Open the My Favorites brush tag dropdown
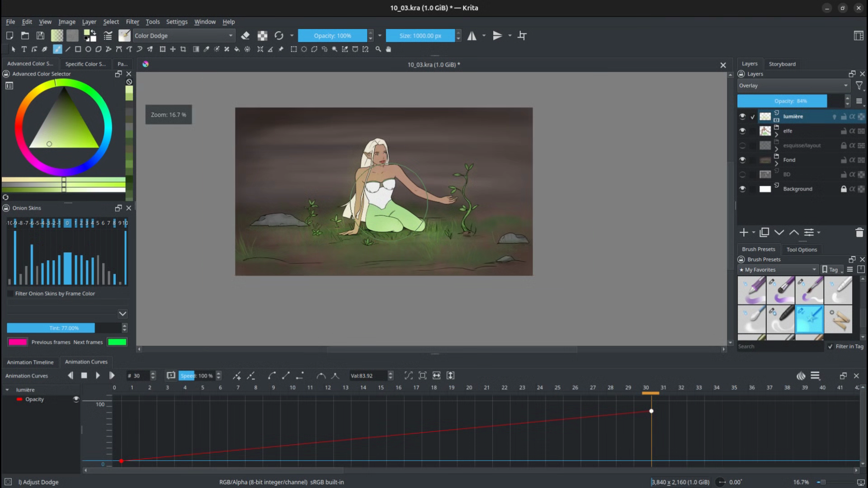The width and height of the screenshot is (868, 488). [778, 269]
